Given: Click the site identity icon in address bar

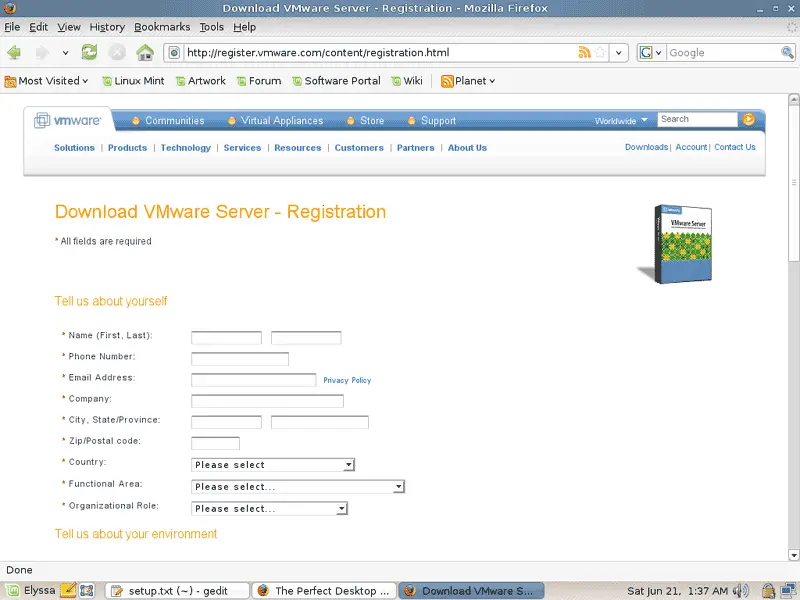Looking at the screenshot, I should tap(174, 53).
